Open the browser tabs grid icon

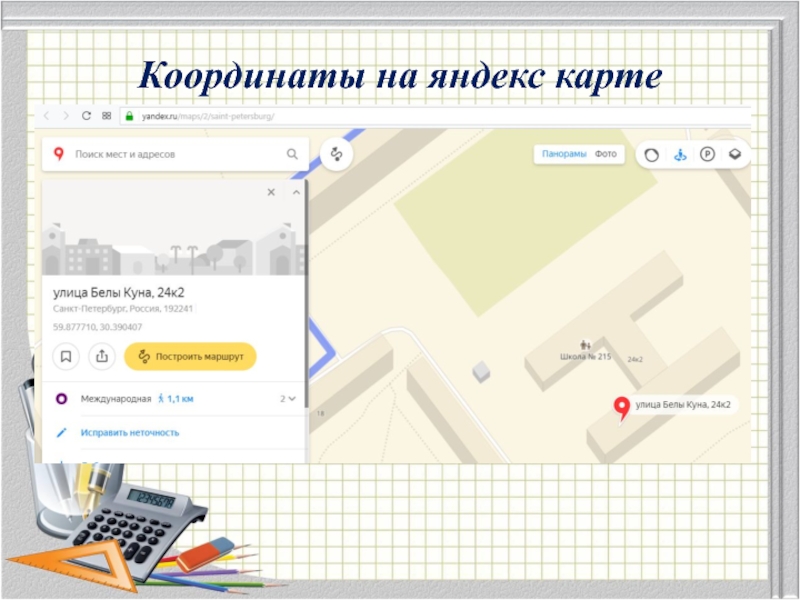click(x=105, y=116)
